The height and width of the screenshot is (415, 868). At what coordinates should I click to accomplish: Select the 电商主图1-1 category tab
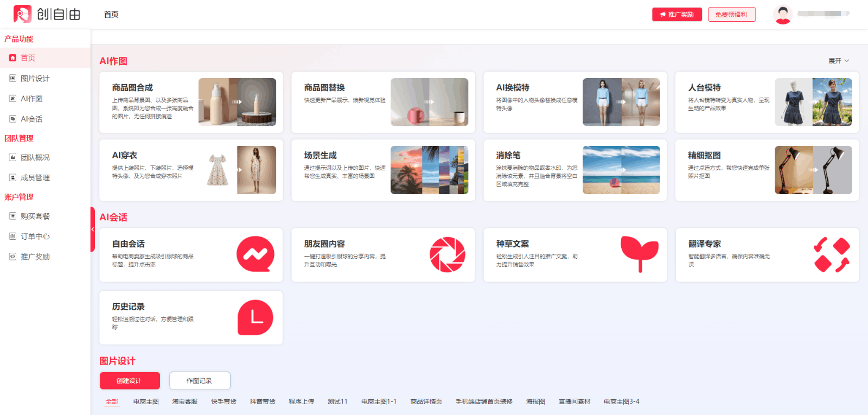click(x=379, y=401)
